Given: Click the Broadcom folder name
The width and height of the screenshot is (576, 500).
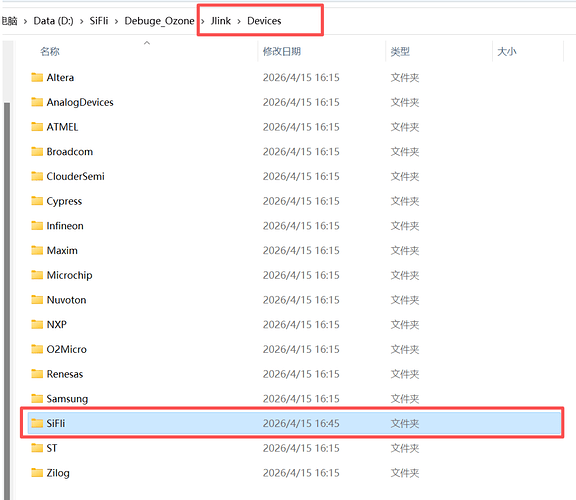Looking at the screenshot, I should [70, 152].
